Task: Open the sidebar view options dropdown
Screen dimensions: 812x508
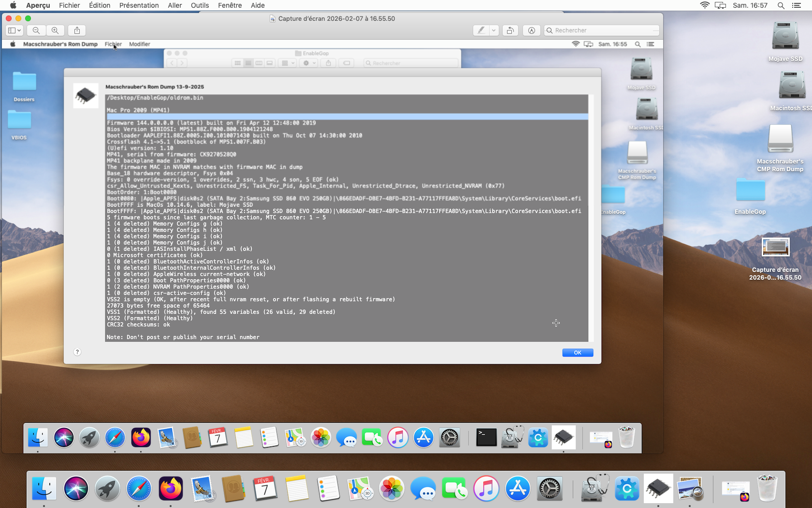Action: [14, 30]
